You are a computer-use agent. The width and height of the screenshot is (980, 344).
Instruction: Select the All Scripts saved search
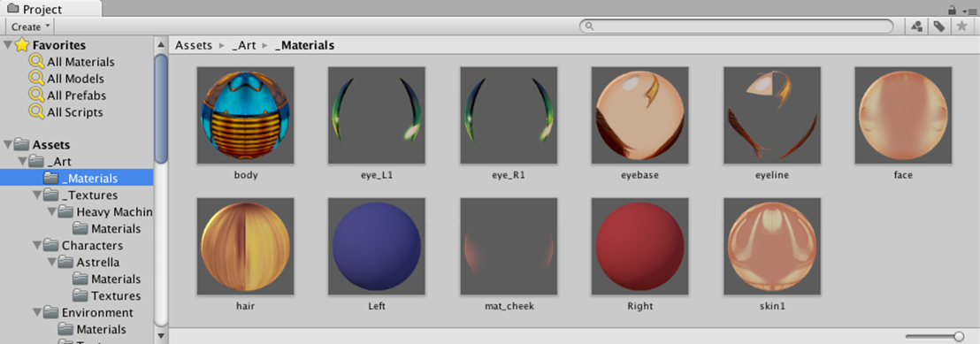75,112
